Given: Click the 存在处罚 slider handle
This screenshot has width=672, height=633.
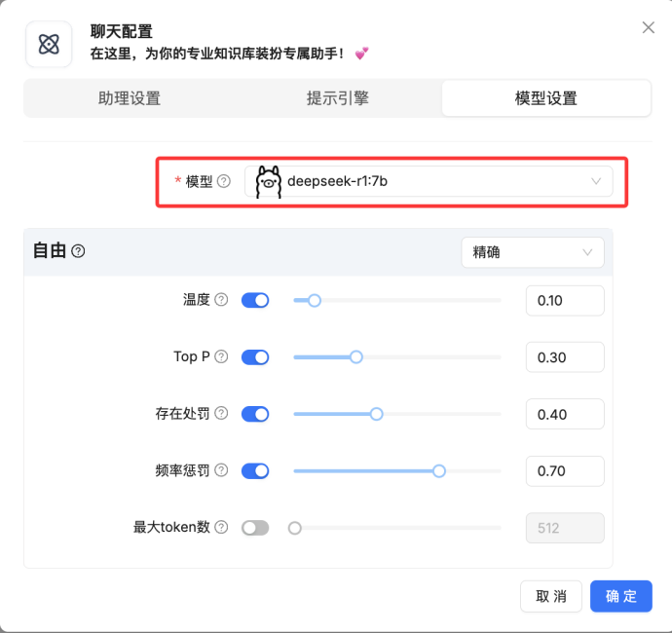Looking at the screenshot, I should tap(376, 414).
